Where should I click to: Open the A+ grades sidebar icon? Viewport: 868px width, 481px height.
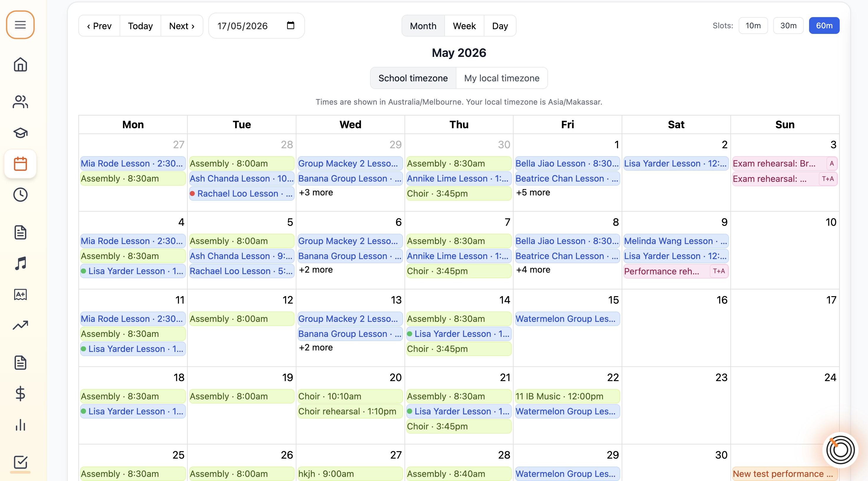pos(20,294)
